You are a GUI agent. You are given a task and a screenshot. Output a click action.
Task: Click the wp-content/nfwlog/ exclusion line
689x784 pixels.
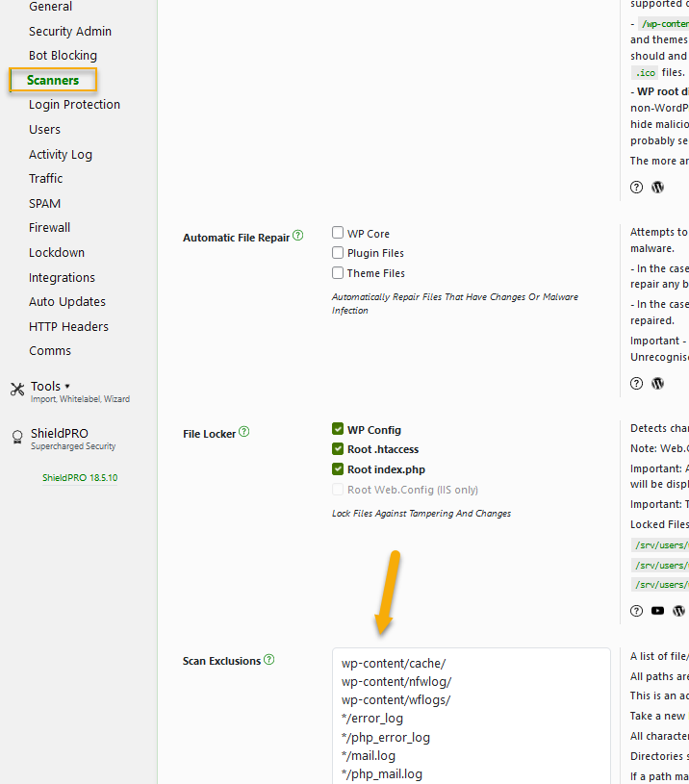(x=396, y=681)
